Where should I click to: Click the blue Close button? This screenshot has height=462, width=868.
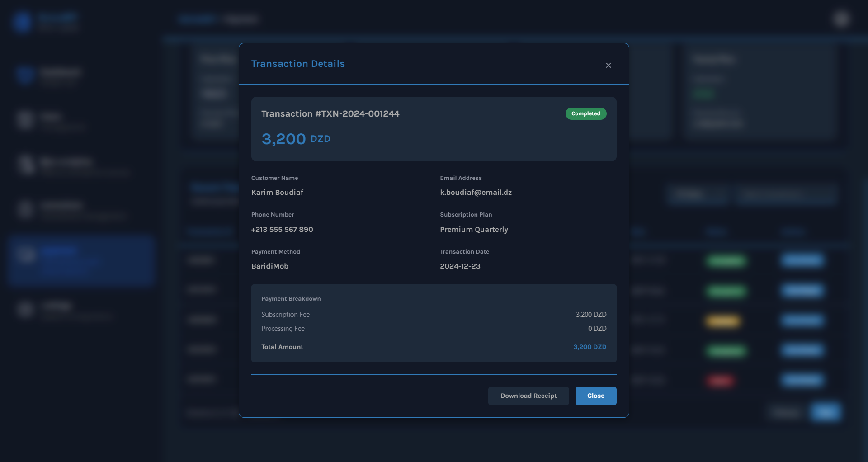(x=596, y=396)
